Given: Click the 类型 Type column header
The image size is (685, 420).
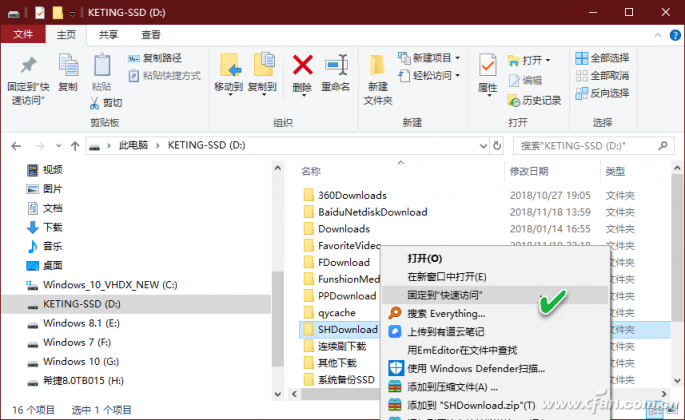Looking at the screenshot, I should [x=615, y=171].
